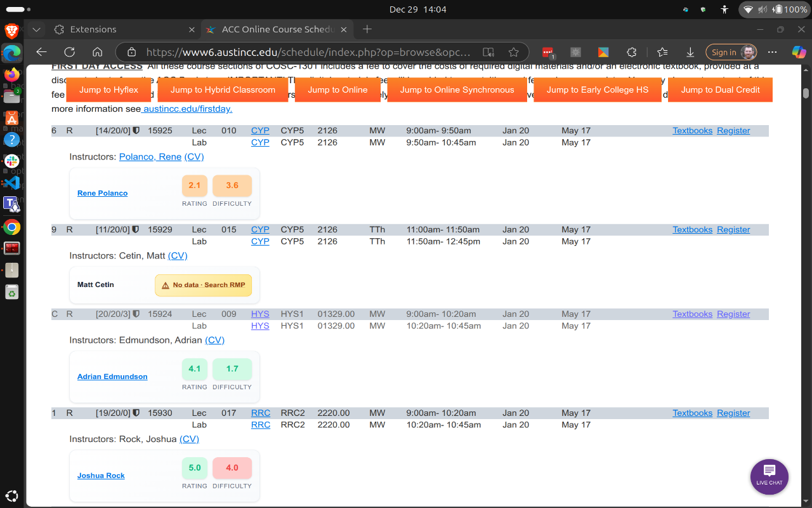
Task: Open Ubuntu App Center from the dock
Action: pyautogui.click(x=11, y=117)
